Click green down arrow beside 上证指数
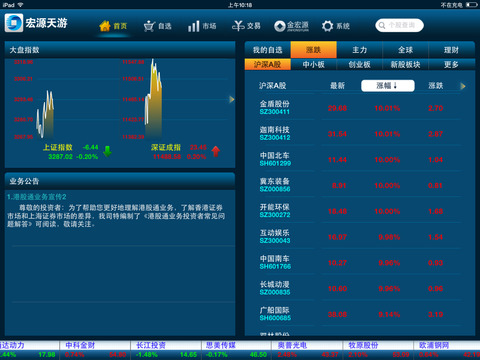 [107, 151]
